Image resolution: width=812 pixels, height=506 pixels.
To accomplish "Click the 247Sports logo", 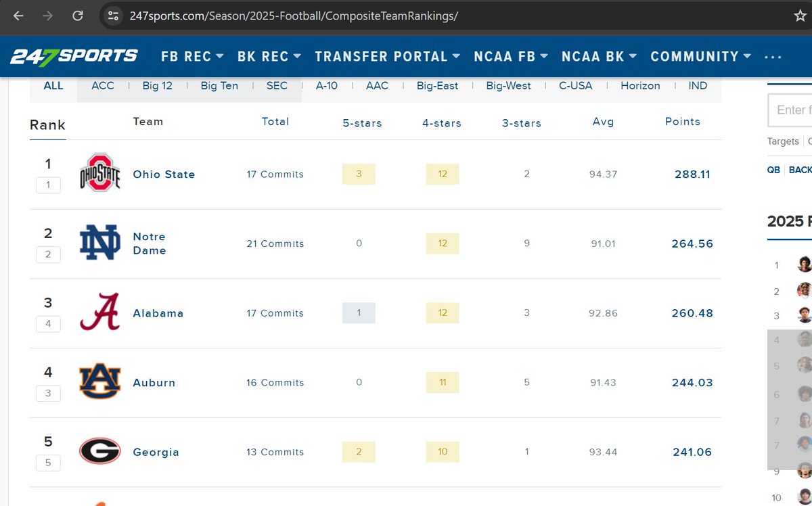I will (74, 56).
